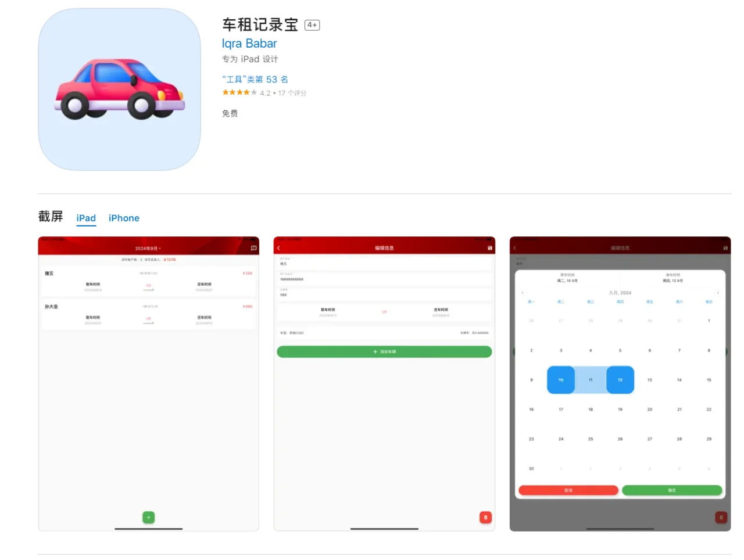Tap the green plus button on the main list

148,516
